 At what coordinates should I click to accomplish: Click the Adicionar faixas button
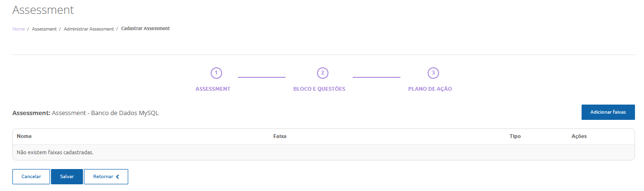[x=608, y=112]
